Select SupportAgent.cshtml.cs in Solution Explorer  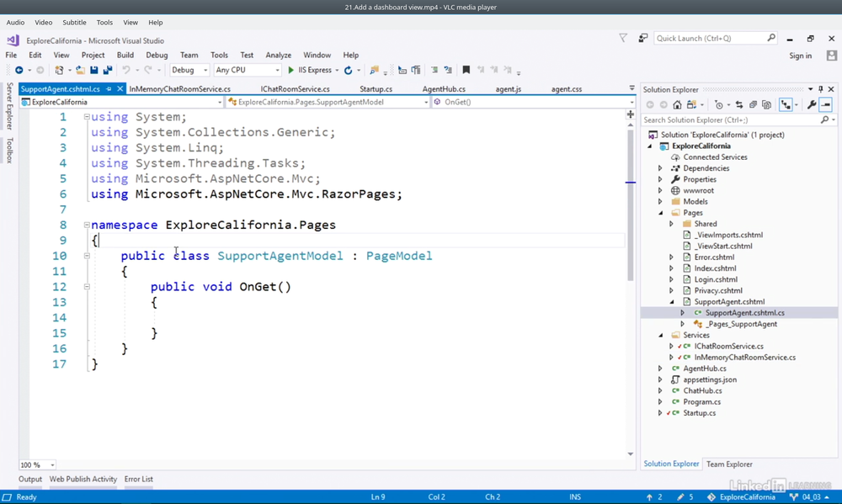[744, 313]
